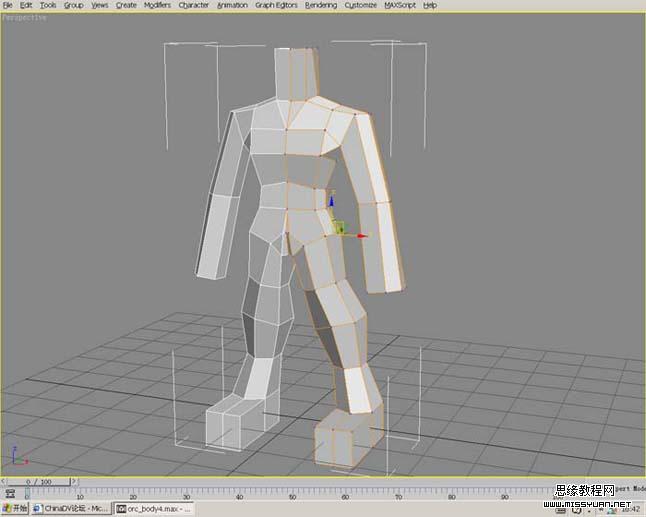Screen dimensions: 646x517
Task: Open the Help menu
Action: coord(430,5)
